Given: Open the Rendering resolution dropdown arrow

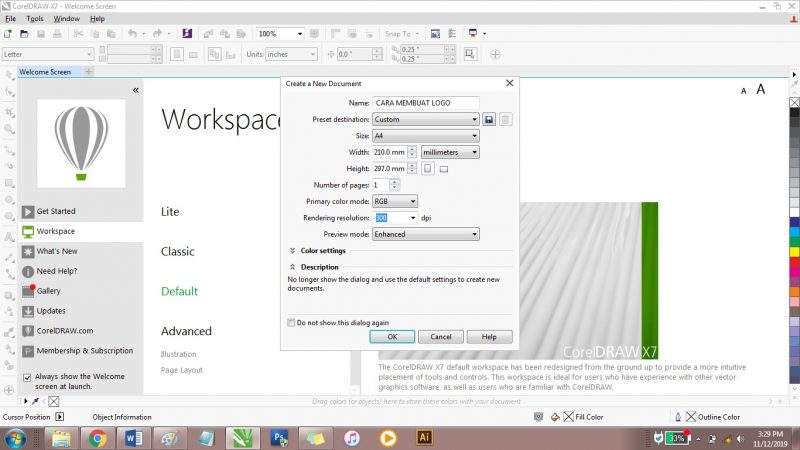Looking at the screenshot, I should pos(413,218).
